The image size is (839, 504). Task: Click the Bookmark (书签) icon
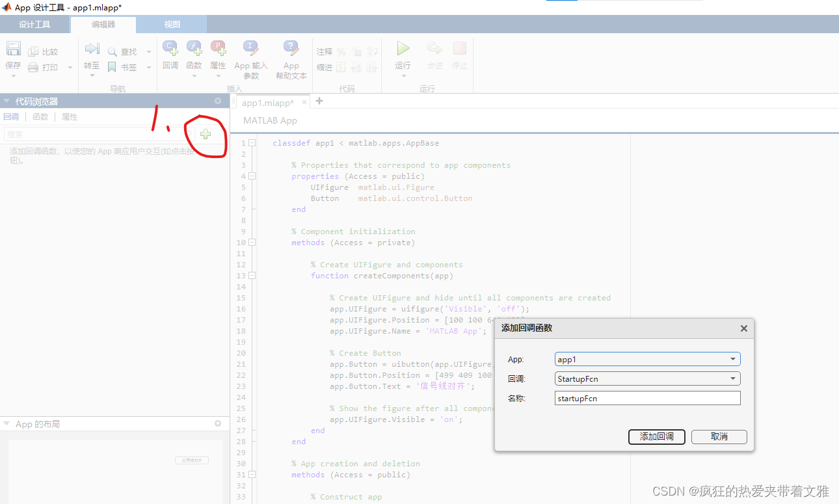click(x=112, y=67)
